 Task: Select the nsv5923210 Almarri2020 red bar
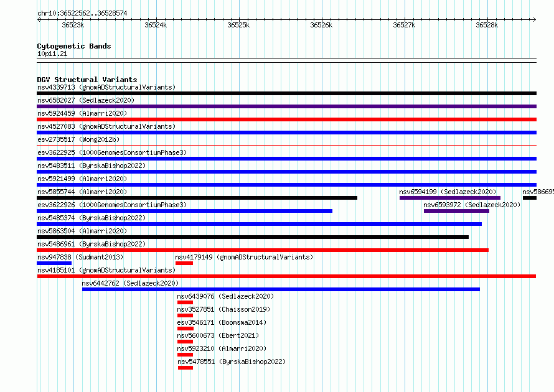pyautogui.click(x=185, y=355)
